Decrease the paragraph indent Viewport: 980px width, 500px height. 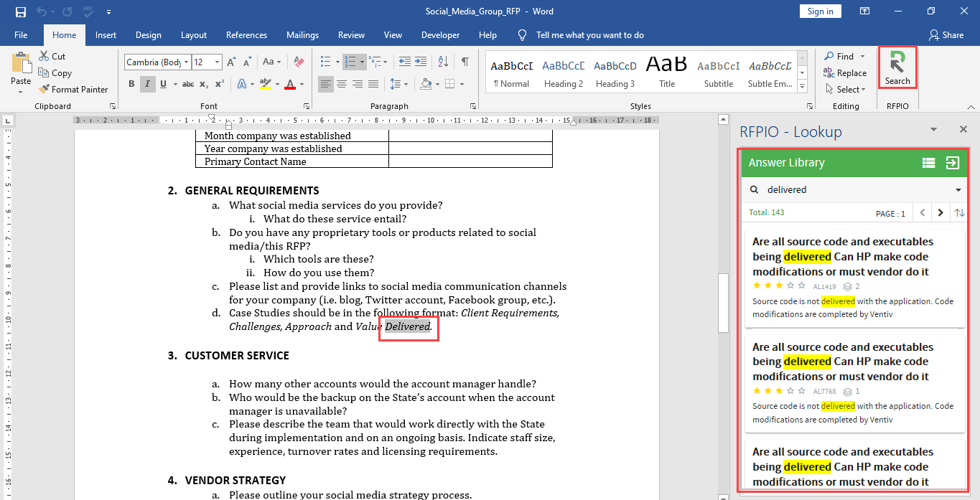(405, 62)
